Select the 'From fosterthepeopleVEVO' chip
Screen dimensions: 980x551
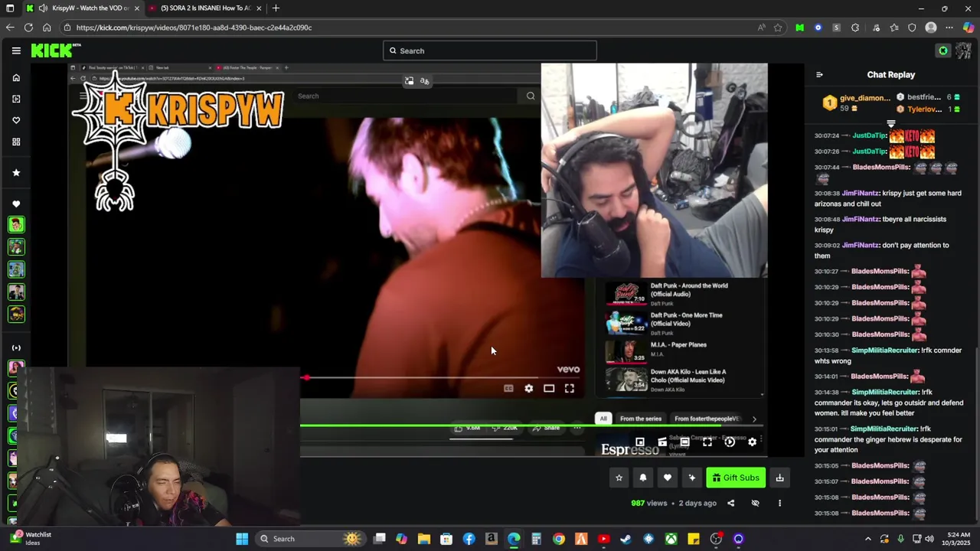click(x=707, y=419)
